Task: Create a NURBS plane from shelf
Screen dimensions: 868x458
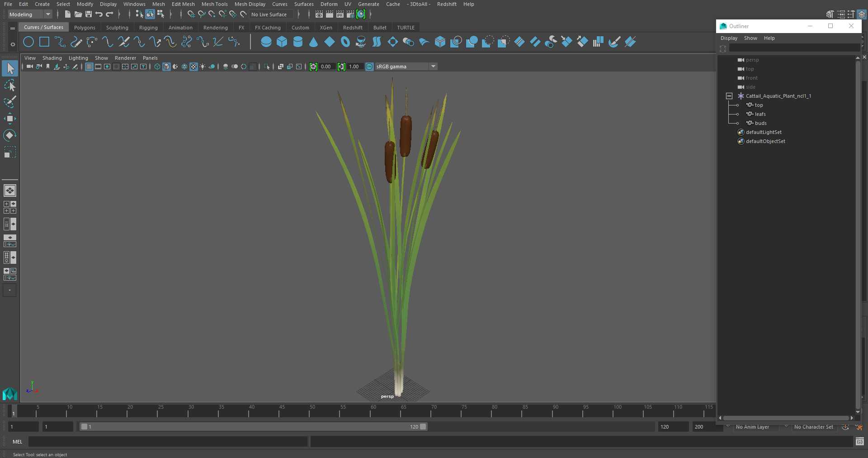Action: tap(330, 42)
